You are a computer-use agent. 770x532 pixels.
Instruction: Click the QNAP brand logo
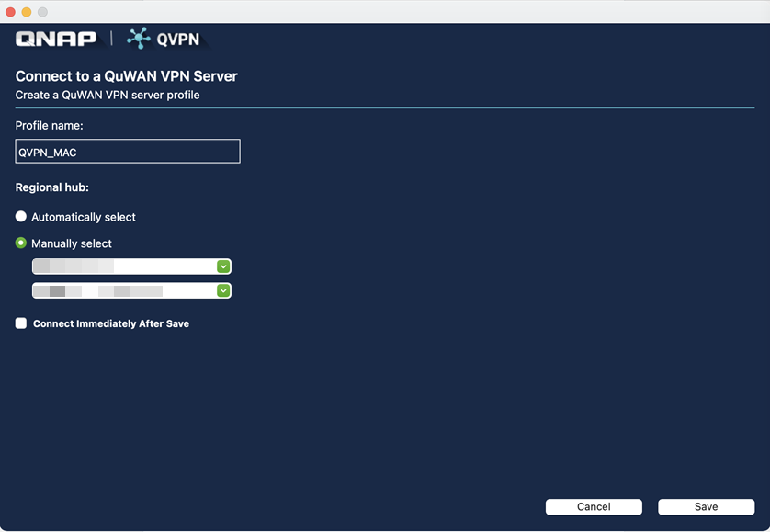(x=56, y=39)
